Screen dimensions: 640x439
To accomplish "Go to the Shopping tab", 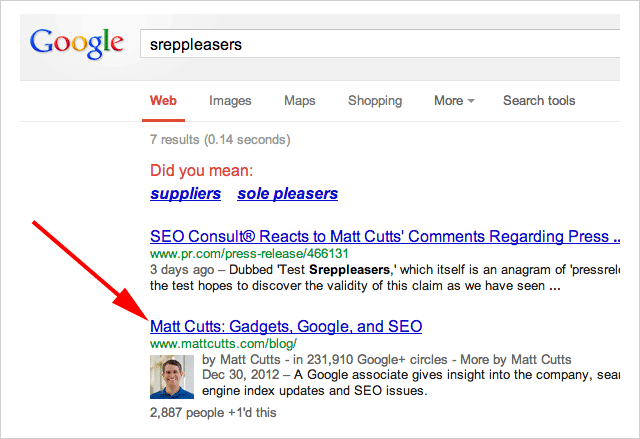I will [x=375, y=101].
